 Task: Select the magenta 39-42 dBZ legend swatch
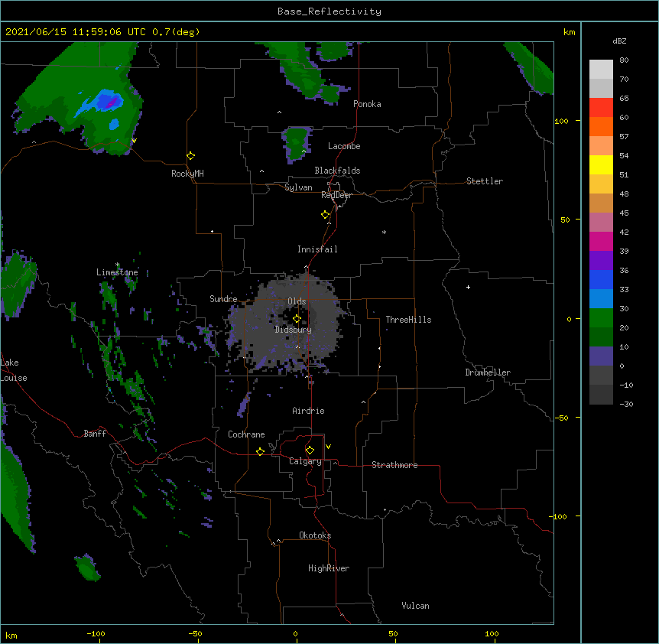(x=601, y=241)
